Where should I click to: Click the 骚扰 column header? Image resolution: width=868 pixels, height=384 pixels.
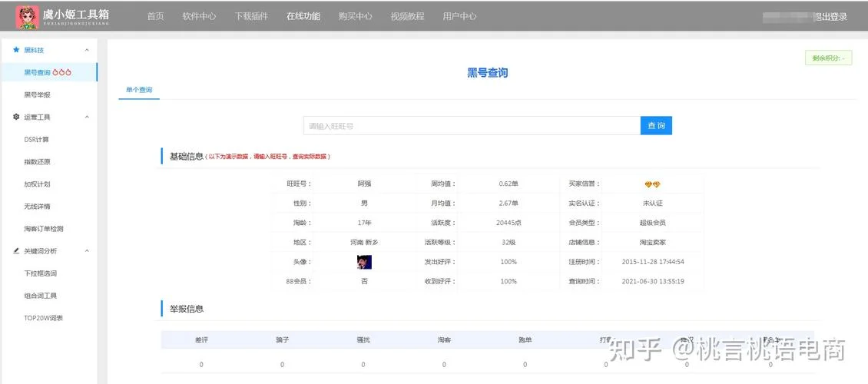pos(363,339)
